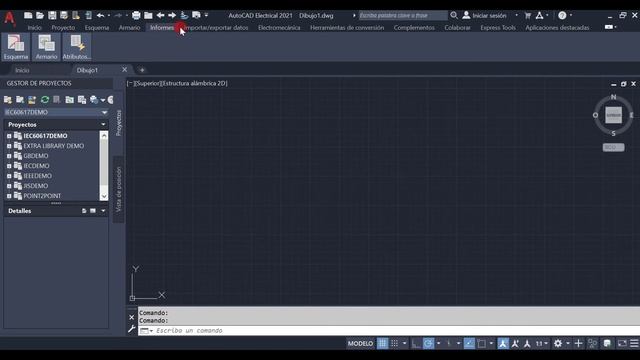Image resolution: width=640 pixels, height=360 pixels.
Task: Click the command line input field
Action: tap(388, 331)
